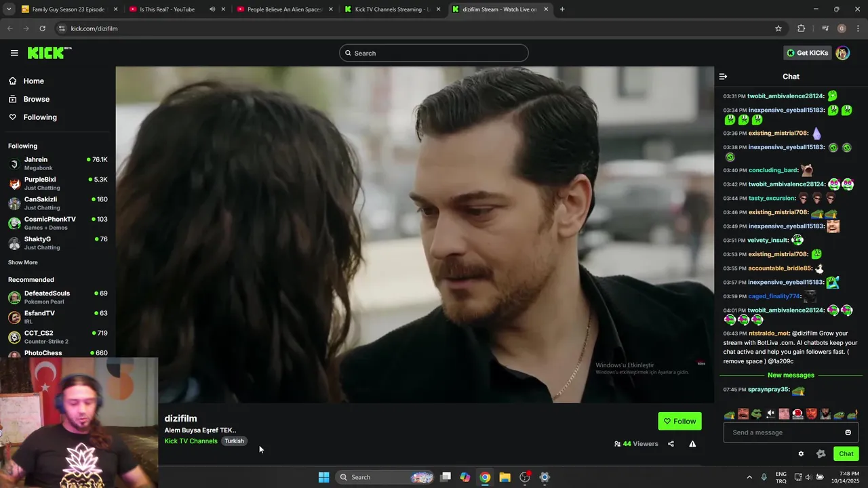The width and height of the screenshot is (868, 488).
Task: Open OBS Studio from the taskbar
Action: coord(525,477)
